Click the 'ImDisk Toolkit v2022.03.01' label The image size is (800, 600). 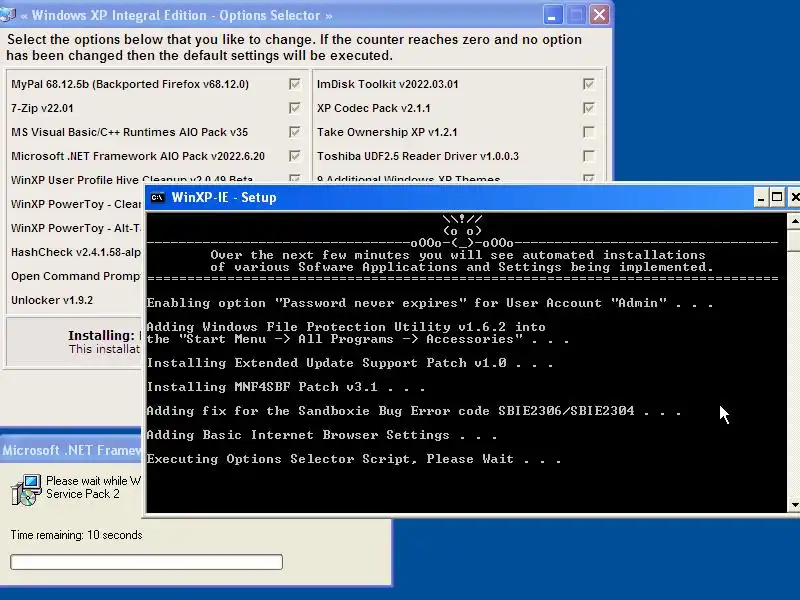point(388,84)
